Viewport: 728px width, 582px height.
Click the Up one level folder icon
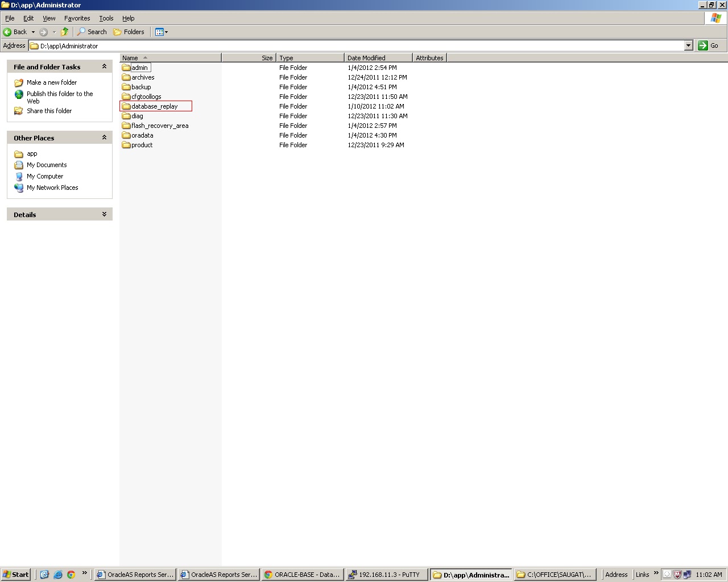[64, 32]
